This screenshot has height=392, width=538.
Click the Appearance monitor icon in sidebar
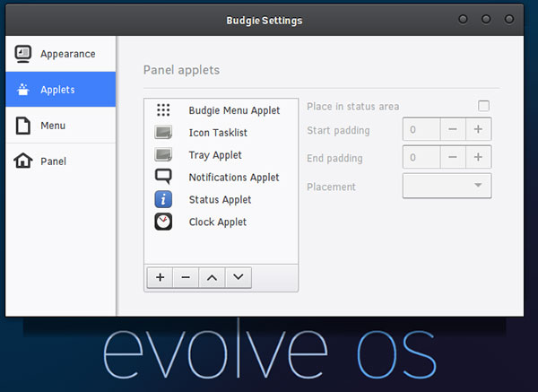pos(23,54)
